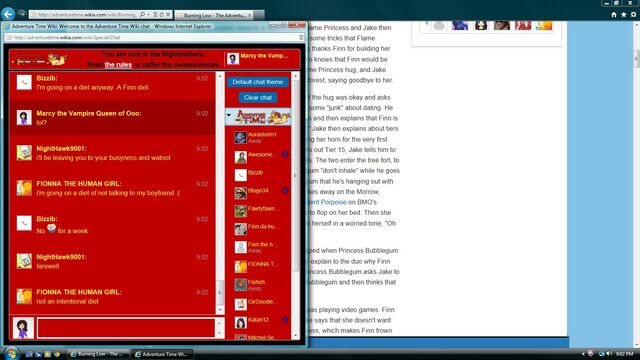
Task: Open Adventure Time Wiki taskbar window
Action: click(x=162, y=354)
